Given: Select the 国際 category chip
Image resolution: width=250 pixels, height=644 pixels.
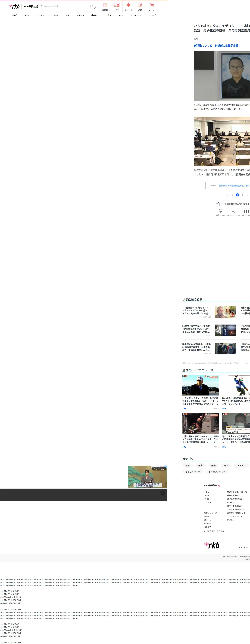Looking at the screenshot, I should point(213,466).
